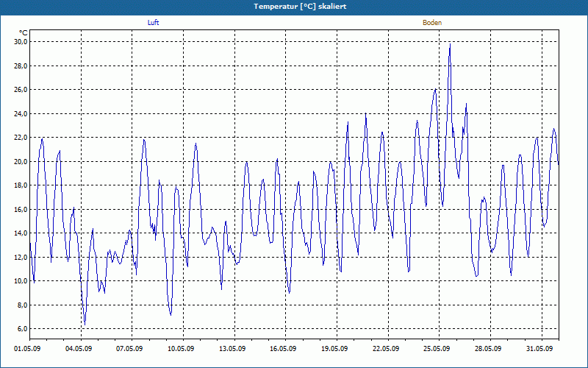Viewport: 588px width, 368px height.
Task: Click the 31.05.09 date label
Action: click(x=539, y=349)
